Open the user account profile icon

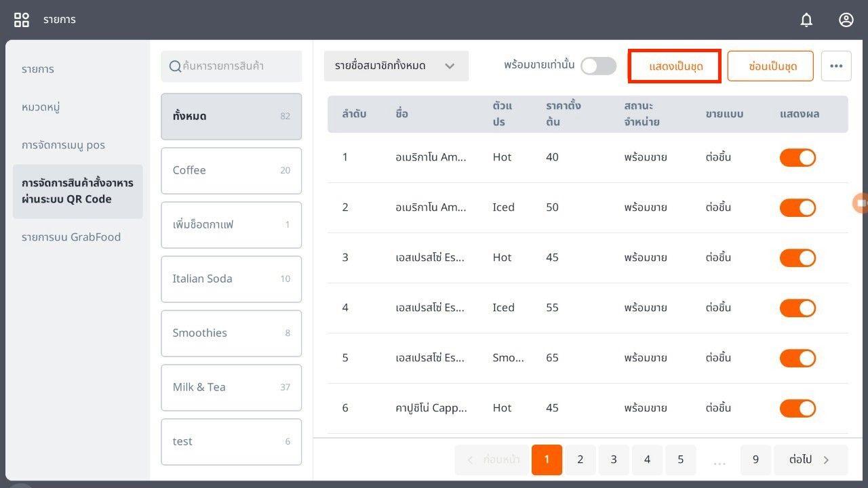pos(846,20)
